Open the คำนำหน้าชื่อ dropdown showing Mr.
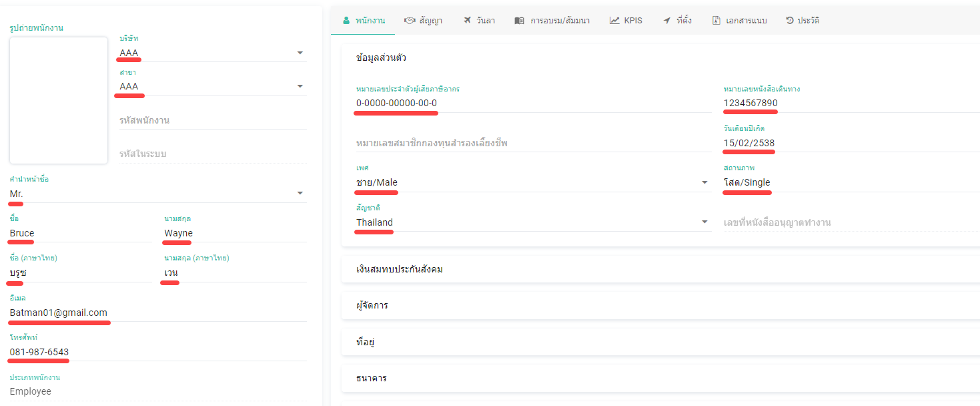This screenshot has height=406, width=980. tap(157, 194)
